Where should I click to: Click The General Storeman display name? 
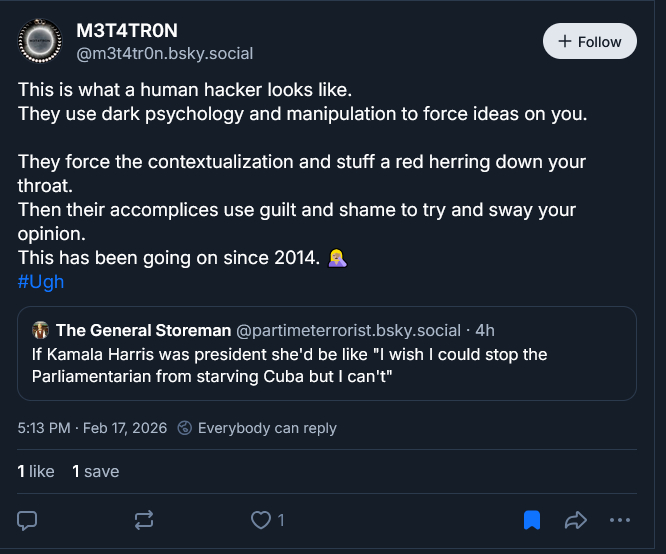[x=143, y=330]
